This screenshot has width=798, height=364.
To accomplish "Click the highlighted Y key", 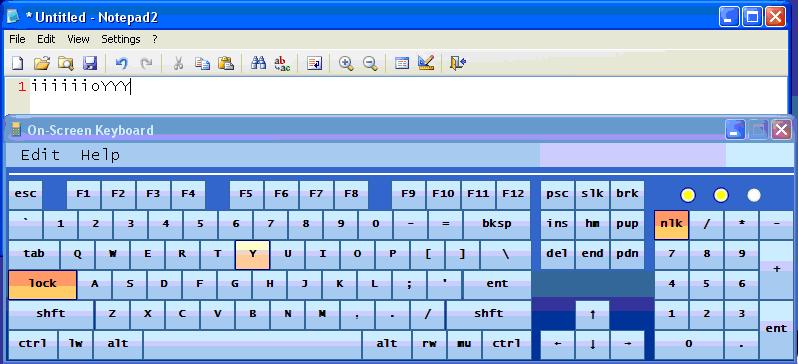I will click(x=252, y=255).
